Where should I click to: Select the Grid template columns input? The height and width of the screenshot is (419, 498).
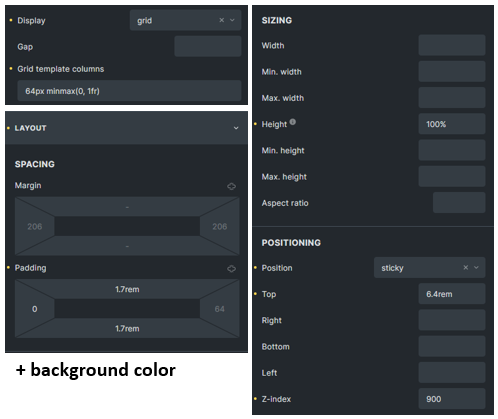pos(129,91)
